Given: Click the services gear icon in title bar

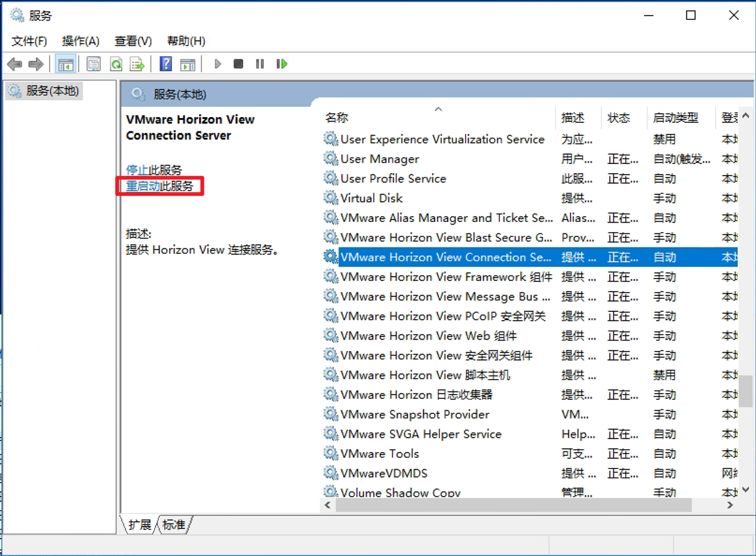Looking at the screenshot, I should [x=17, y=16].
